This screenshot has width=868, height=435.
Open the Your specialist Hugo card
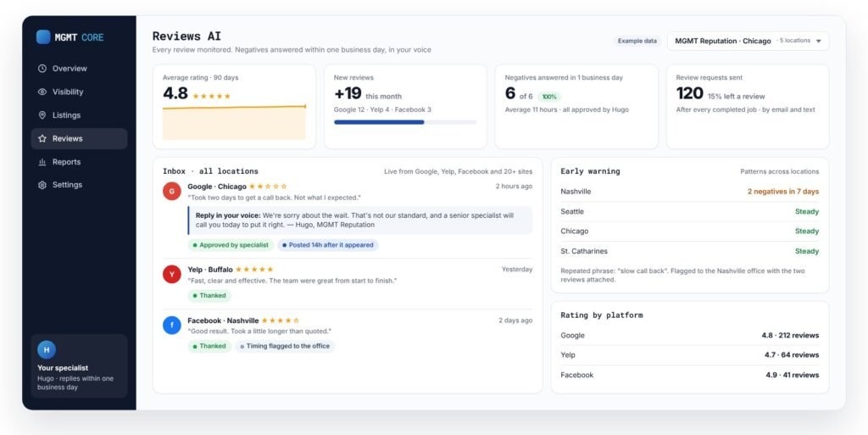[x=79, y=365]
